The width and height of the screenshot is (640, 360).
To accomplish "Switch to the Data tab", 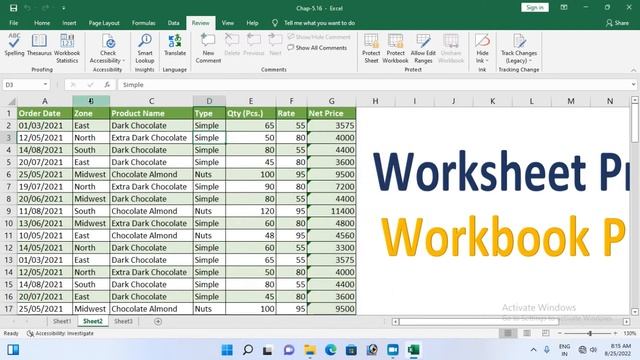I will point(173,23).
